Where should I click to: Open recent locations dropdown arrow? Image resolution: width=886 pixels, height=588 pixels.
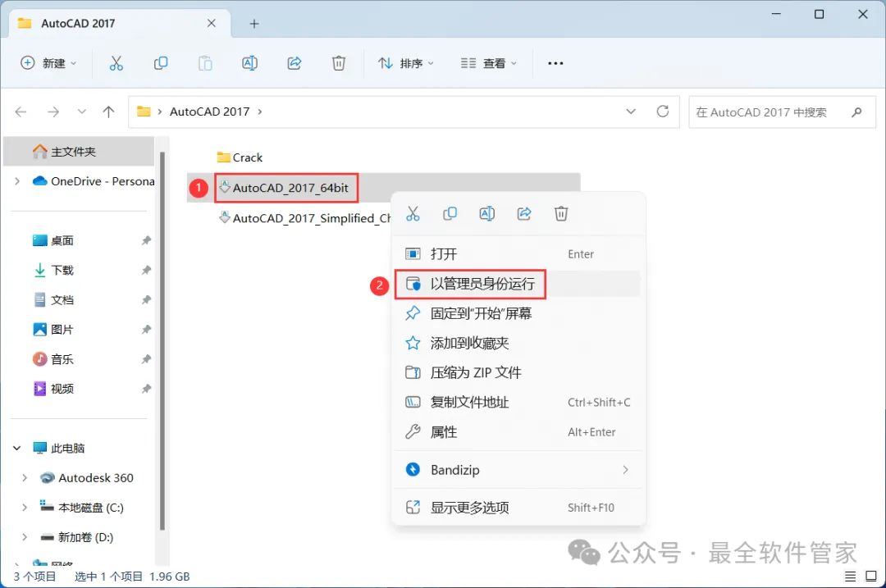pos(82,112)
